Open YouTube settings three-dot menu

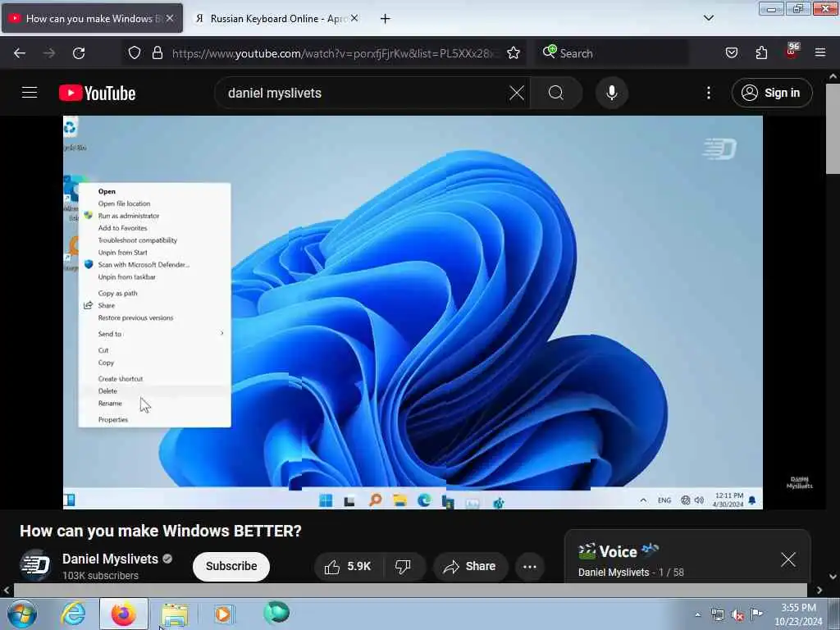point(708,93)
